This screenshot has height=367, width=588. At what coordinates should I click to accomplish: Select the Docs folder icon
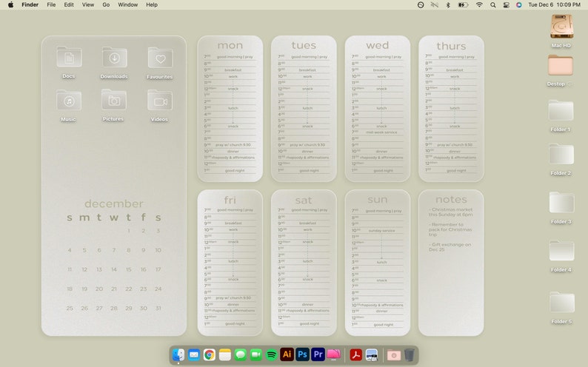tap(69, 57)
